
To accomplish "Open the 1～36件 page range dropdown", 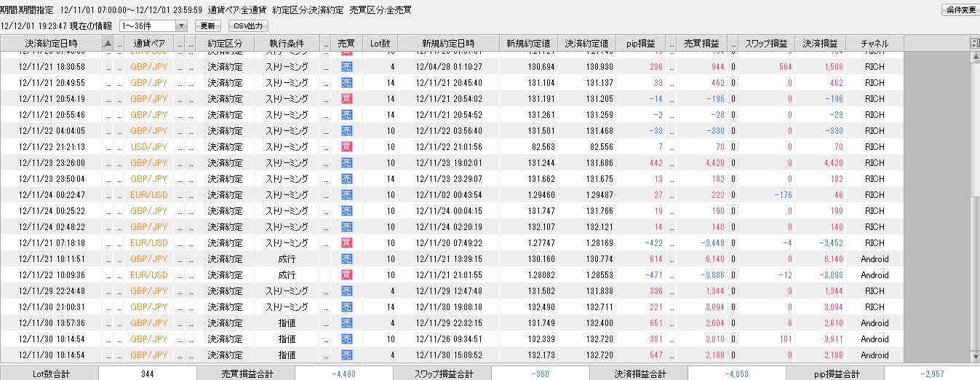I will (x=154, y=25).
